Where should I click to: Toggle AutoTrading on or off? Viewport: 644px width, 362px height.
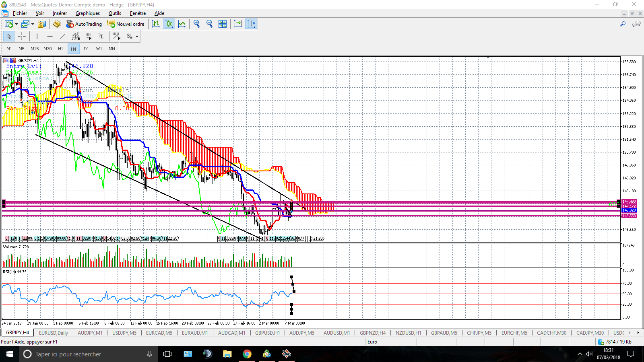(84, 24)
